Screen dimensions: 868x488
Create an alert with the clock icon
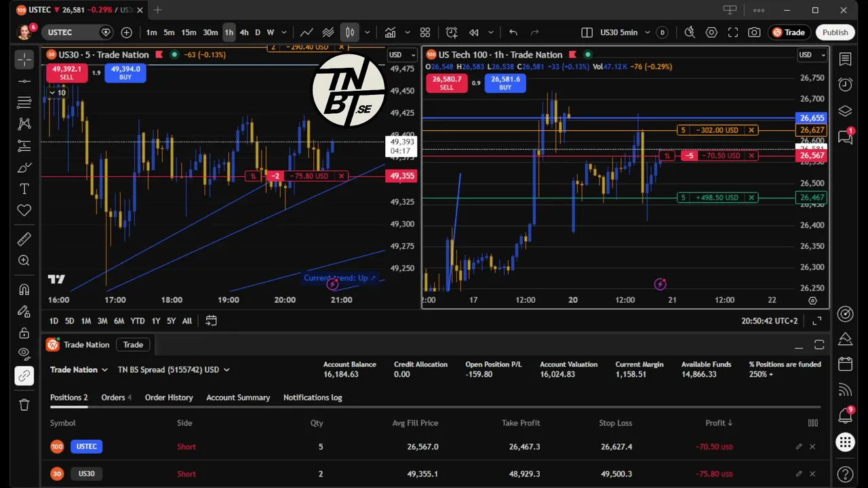[x=452, y=33]
